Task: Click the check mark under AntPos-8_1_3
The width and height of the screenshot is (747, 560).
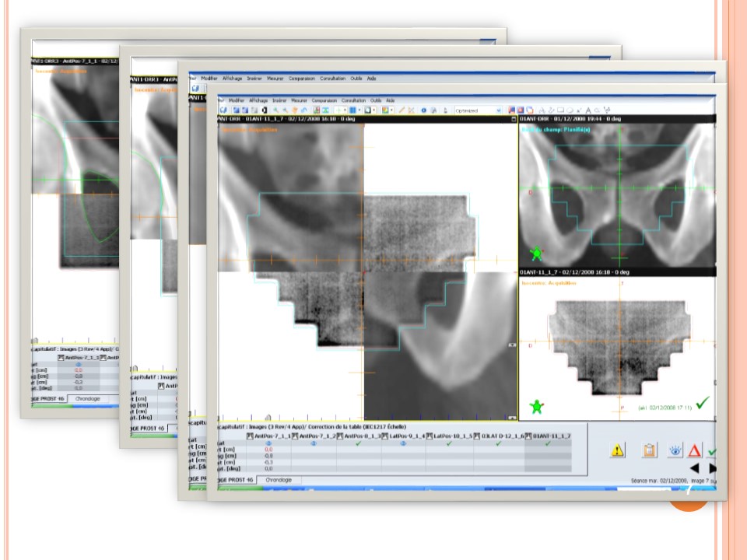Action: tap(359, 443)
